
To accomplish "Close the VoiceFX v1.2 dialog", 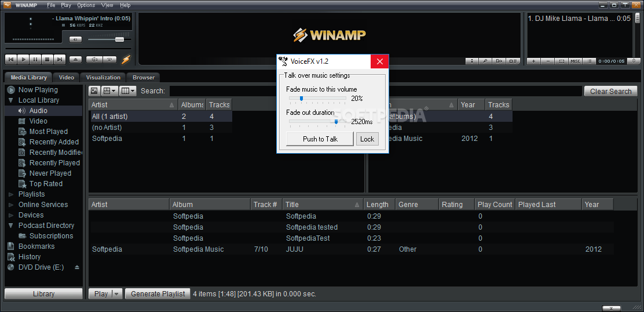I will point(379,61).
